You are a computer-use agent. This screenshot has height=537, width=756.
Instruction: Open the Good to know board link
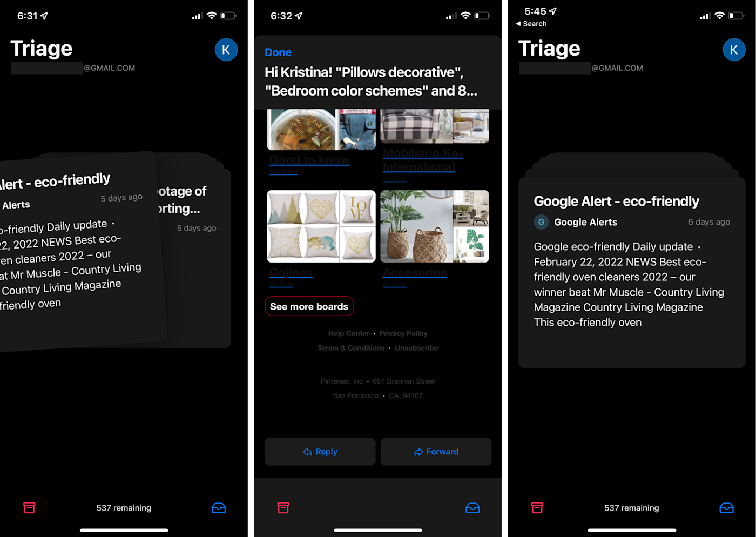(x=309, y=160)
